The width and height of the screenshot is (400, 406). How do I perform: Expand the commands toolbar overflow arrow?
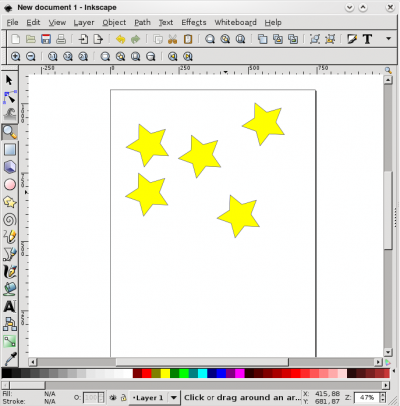click(x=388, y=39)
